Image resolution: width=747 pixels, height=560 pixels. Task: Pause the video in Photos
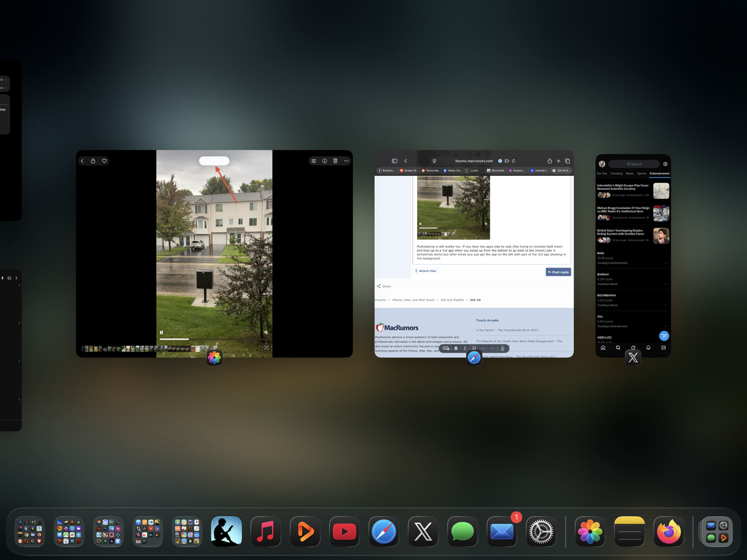point(161,332)
